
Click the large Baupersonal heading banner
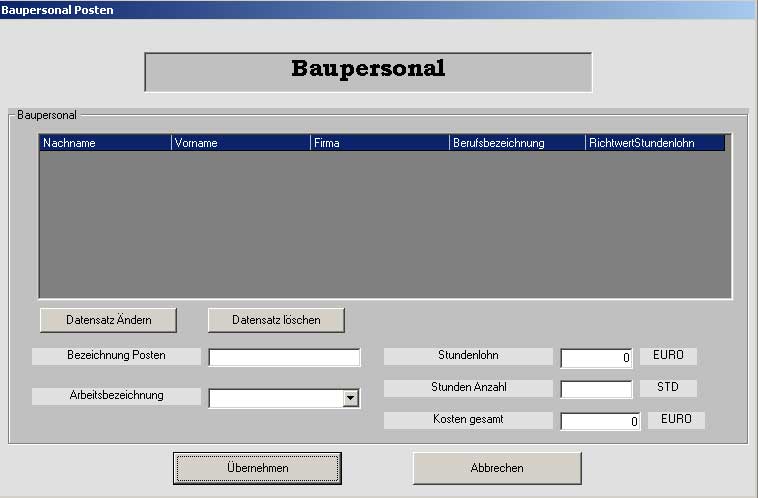(368, 71)
